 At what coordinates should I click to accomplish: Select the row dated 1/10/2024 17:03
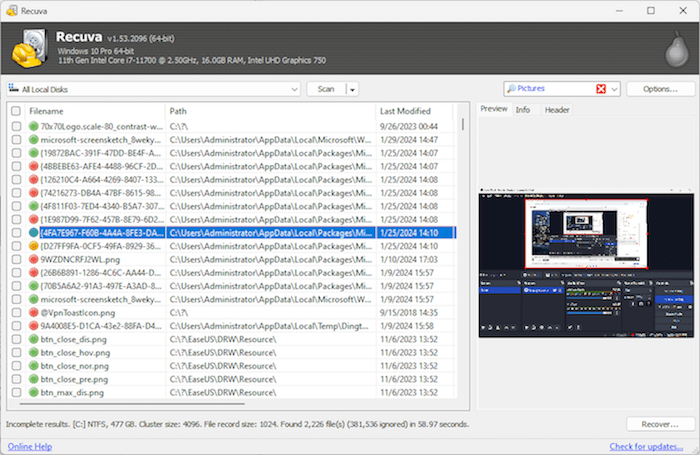tap(232, 259)
